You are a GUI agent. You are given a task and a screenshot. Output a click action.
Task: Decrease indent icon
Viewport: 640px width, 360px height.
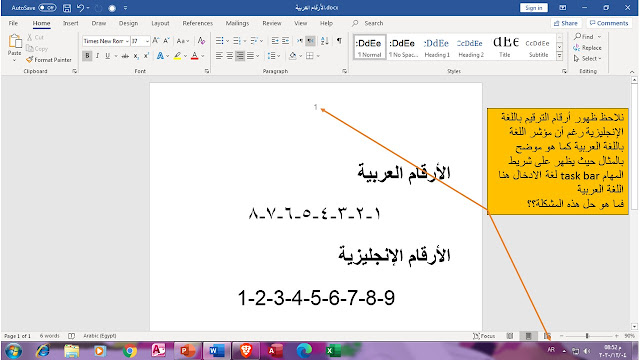(275, 41)
